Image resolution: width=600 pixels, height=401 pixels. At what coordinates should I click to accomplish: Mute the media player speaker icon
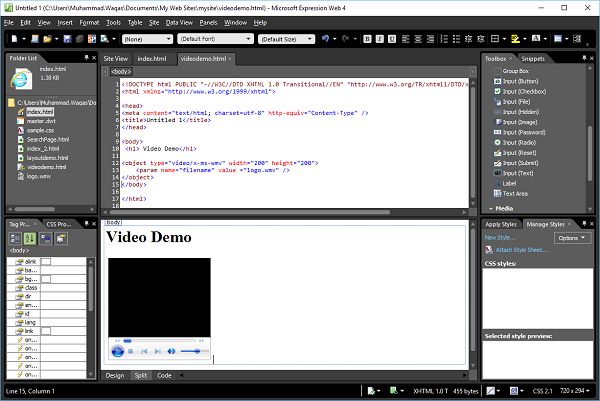point(171,351)
